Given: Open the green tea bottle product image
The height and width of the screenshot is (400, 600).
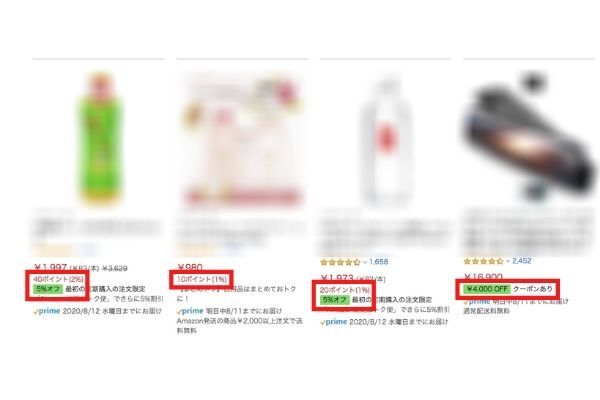Looking at the screenshot, I should (x=100, y=139).
